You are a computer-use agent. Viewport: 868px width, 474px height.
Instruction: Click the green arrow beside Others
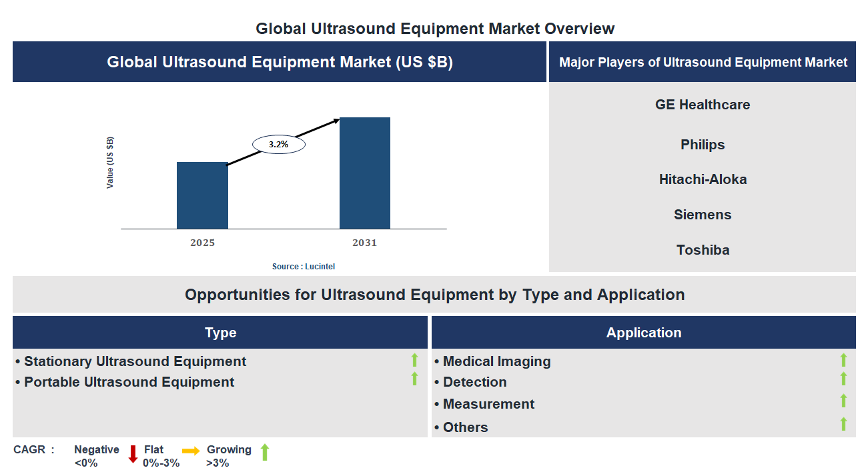(843, 424)
